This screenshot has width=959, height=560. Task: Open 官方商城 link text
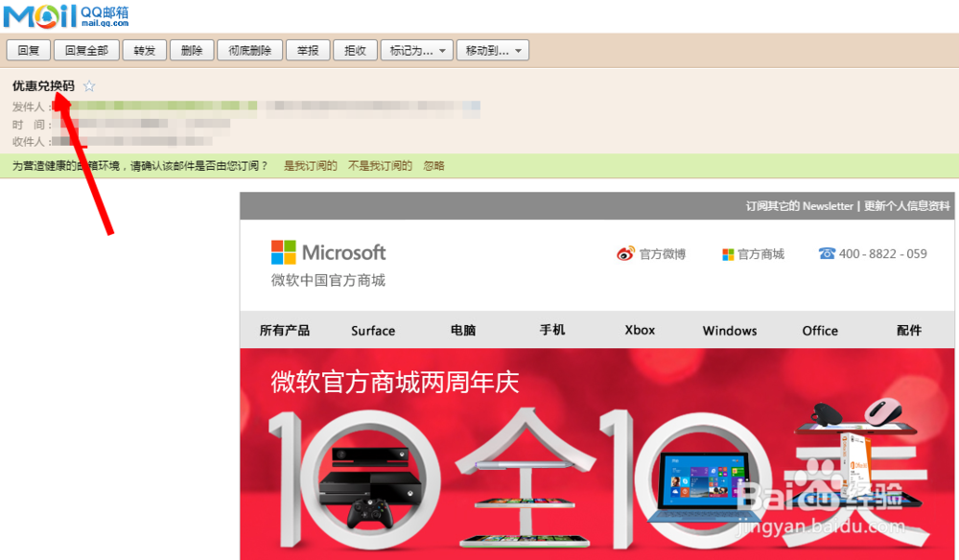click(760, 254)
